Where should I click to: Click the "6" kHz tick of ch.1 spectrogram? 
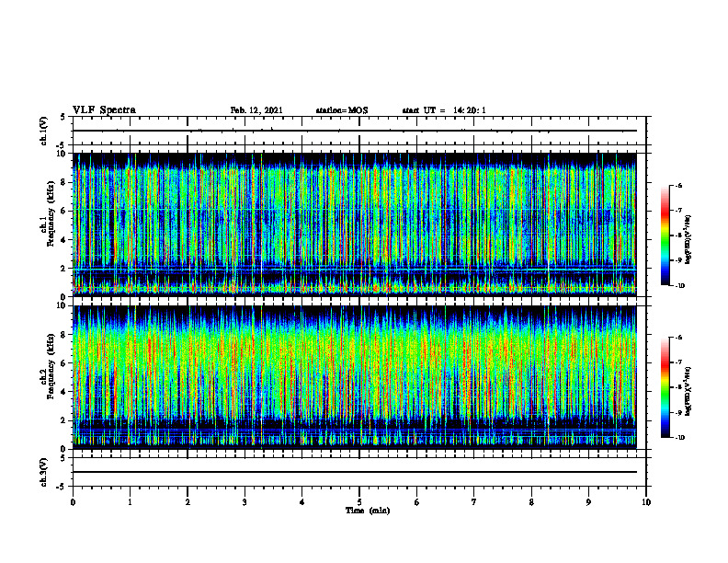64,211
